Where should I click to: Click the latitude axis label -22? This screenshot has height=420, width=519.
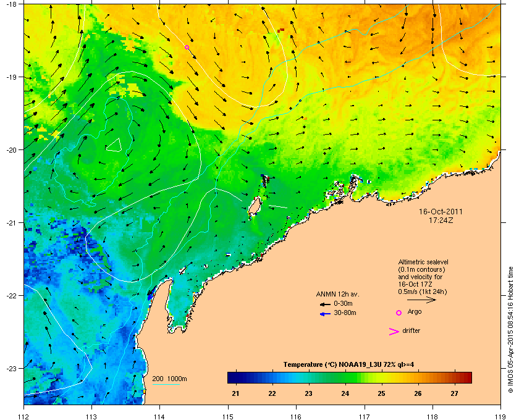[x=11, y=295]
